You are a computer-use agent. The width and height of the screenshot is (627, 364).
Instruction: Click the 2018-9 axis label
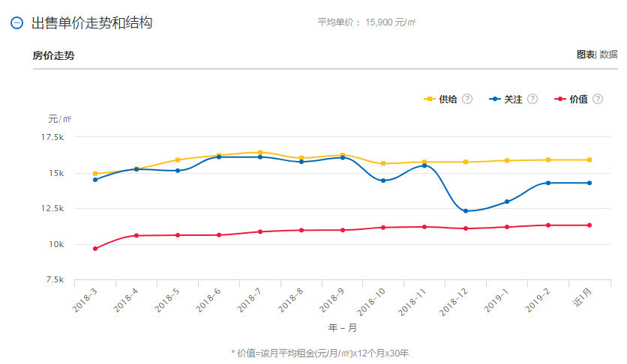point(331,300)
